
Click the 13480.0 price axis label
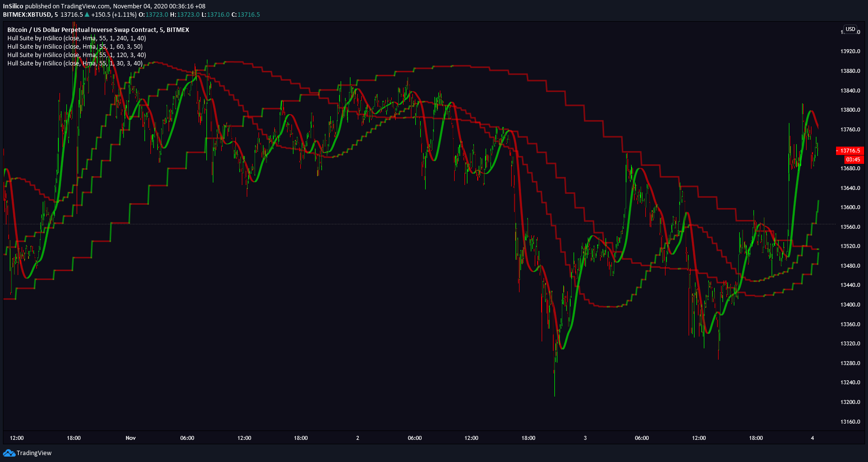pyautogui.click(x=850, y=266)
